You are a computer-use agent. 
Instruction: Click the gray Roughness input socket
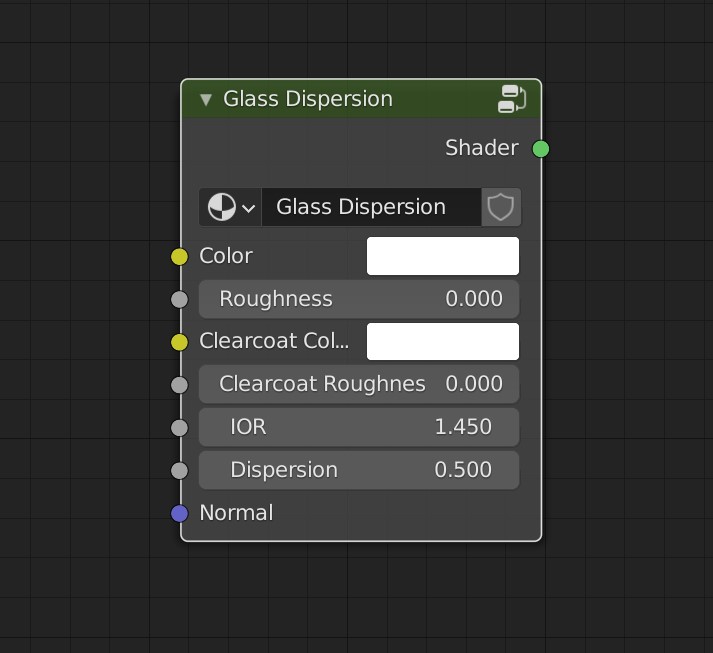[x=179, y=299]
